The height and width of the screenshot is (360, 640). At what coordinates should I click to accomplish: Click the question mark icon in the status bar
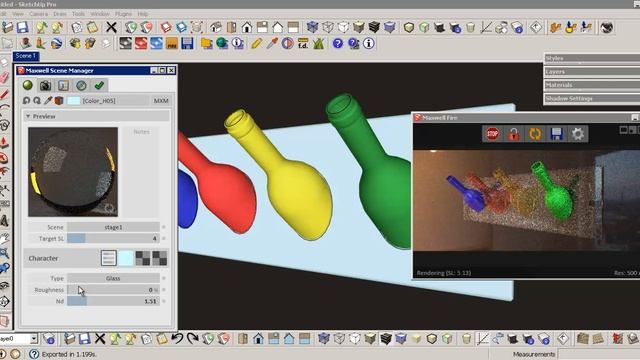tap(34, 354)
